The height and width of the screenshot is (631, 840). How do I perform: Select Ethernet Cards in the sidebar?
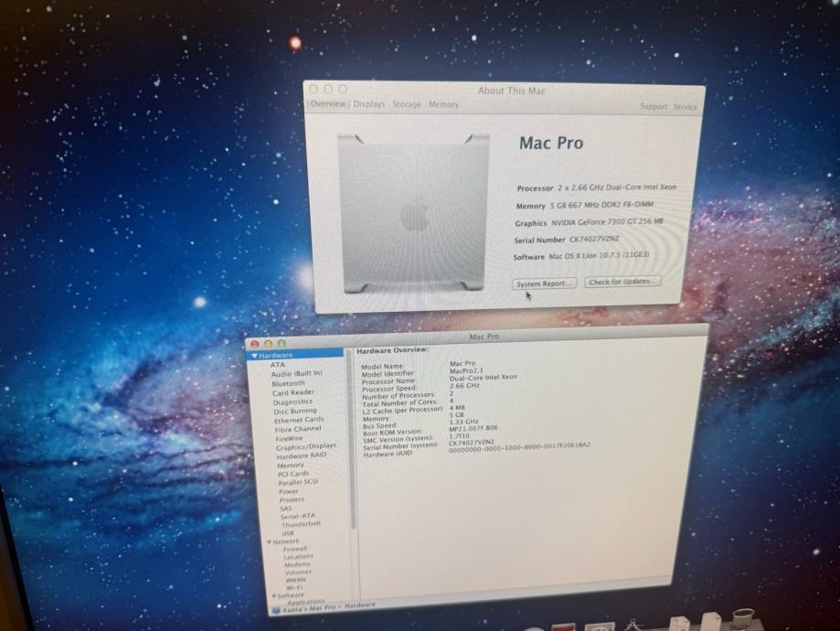(299, 421)
